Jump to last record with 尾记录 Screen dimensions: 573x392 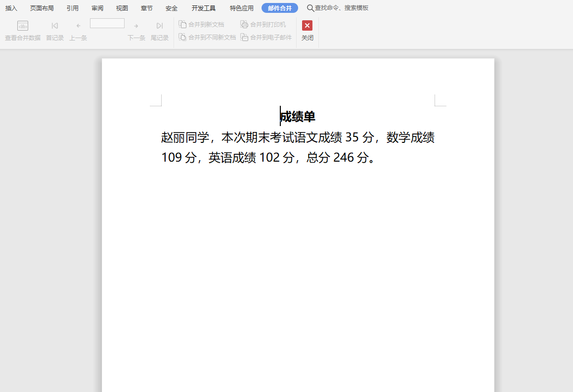[x=160, y=31]
